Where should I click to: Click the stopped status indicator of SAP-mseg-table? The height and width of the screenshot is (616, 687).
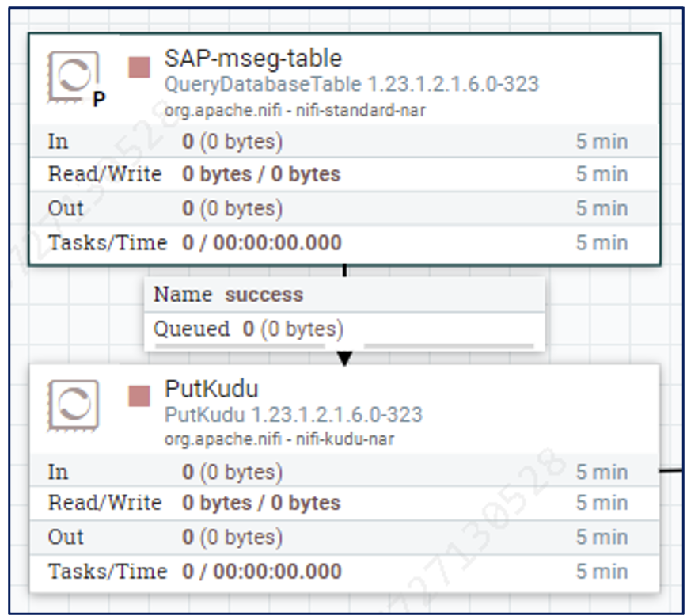139,67
